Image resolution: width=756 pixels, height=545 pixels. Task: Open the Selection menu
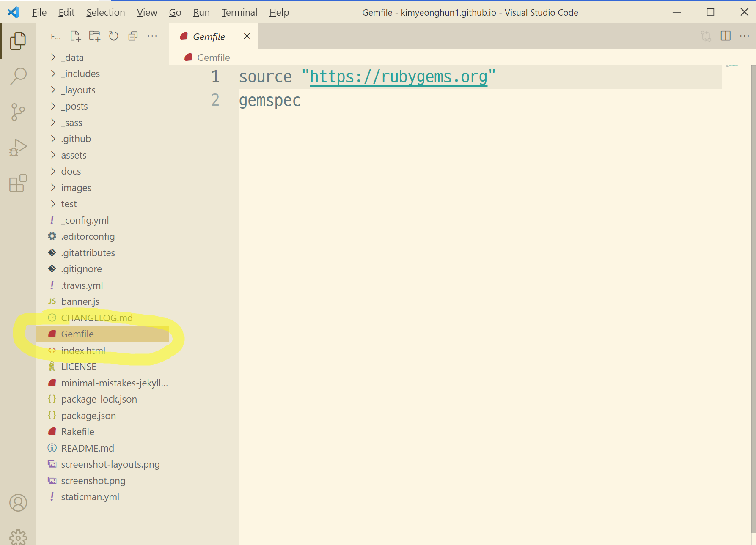tap(105, 13)
